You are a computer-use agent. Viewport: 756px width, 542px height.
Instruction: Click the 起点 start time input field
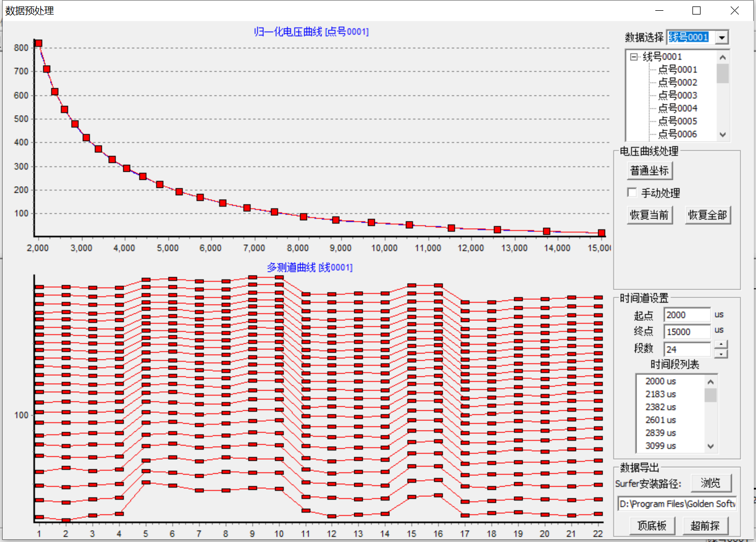(687, 315)
